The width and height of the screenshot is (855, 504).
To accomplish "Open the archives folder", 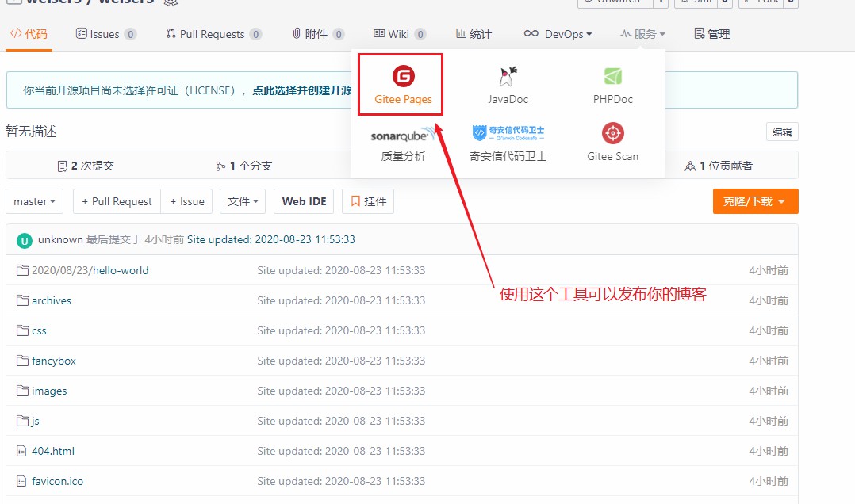I will [52, 300].
